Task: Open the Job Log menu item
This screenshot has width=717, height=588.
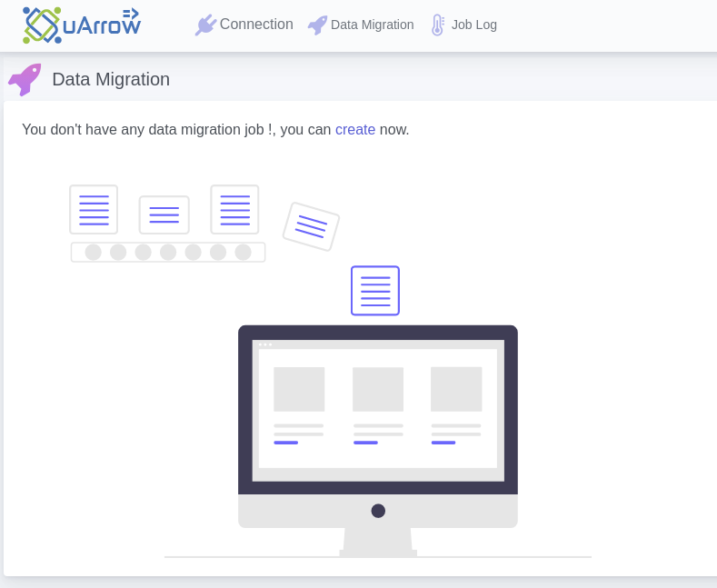Action: point(474,25)
